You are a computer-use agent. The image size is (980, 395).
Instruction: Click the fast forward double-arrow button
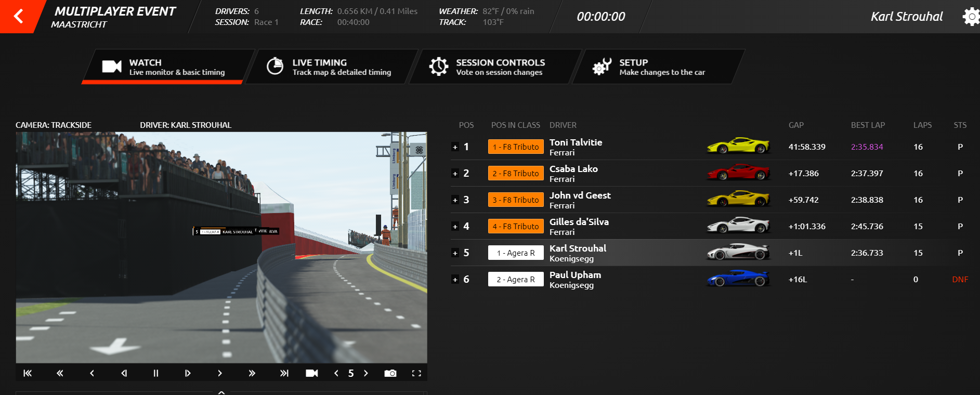click(x=252, y=373)
